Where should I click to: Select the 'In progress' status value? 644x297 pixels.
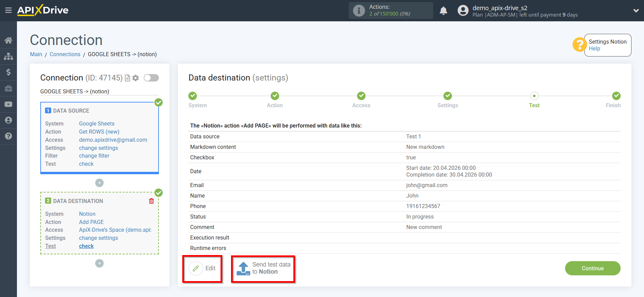point(420,216)
